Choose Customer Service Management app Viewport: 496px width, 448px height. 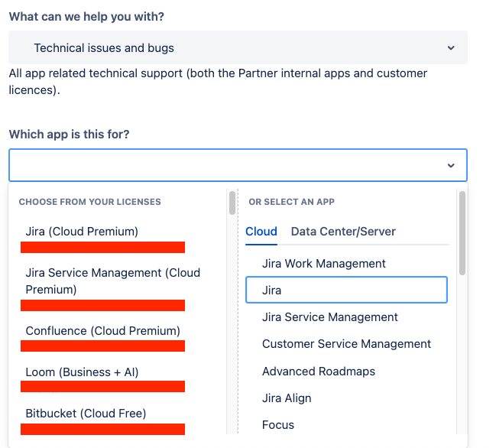pos(347,344)
